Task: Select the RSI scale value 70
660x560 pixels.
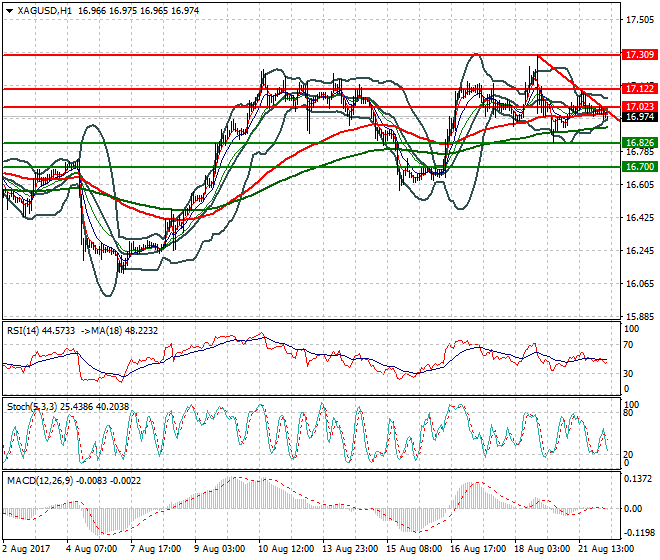Action: pyautogui.click(x=628, y=345)
